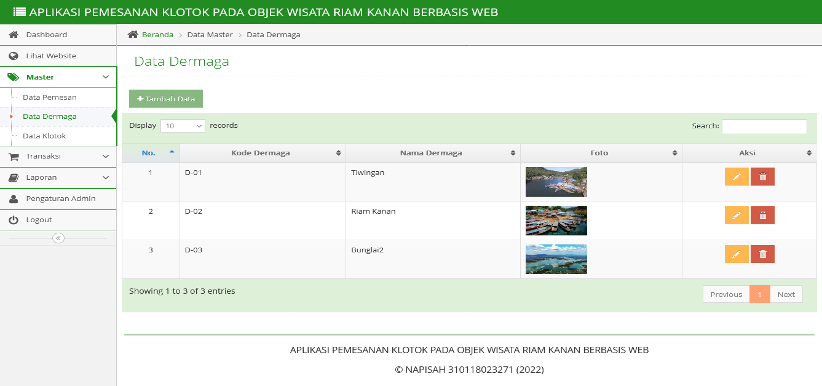The width and height of the screenshot is (822, 386).
Task: Expand the Laporan sidebar menu
Action: 58,177
